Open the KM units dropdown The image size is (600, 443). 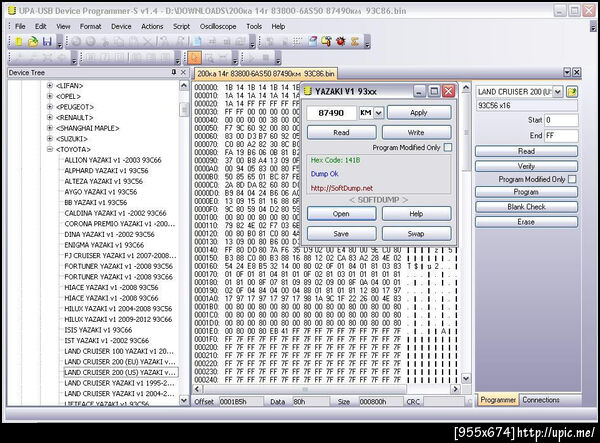tap(378, 113)
